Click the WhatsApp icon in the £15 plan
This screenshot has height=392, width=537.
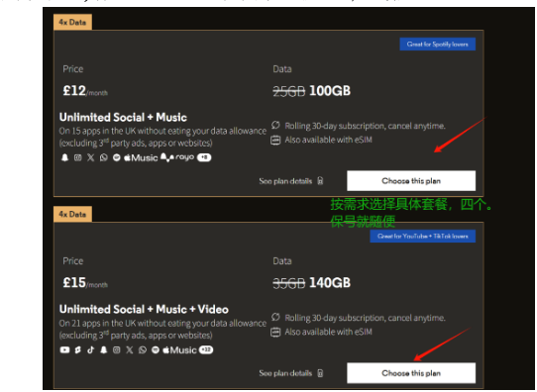pyautogui.click(x=143, y=349)
